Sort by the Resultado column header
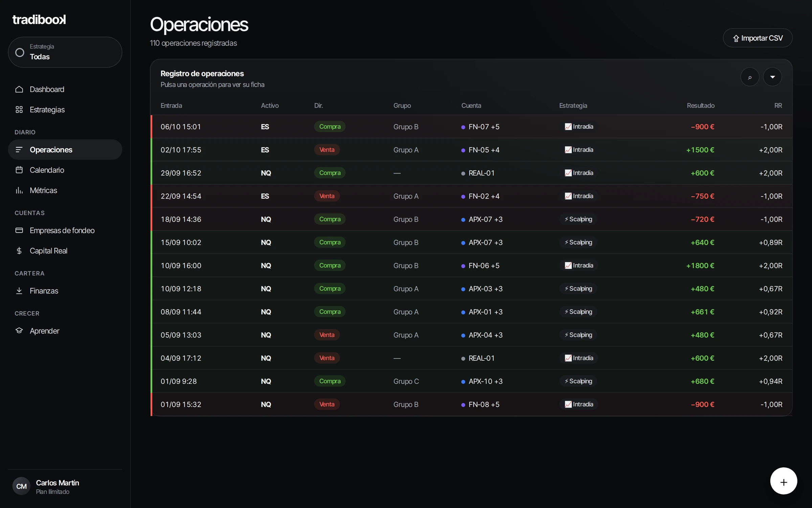This screenshot has width=812, height=508. point(700,105)
